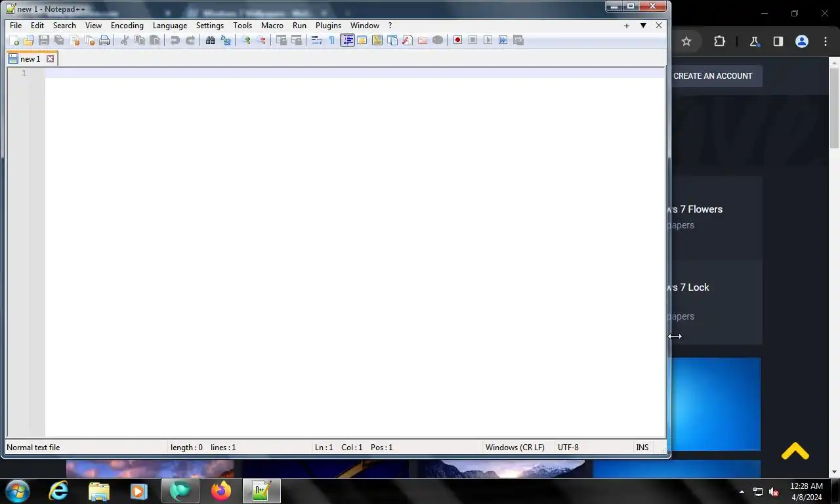Click Create An Account in the browser
This screenshot has height=504, width=840.
pos(713,76)
